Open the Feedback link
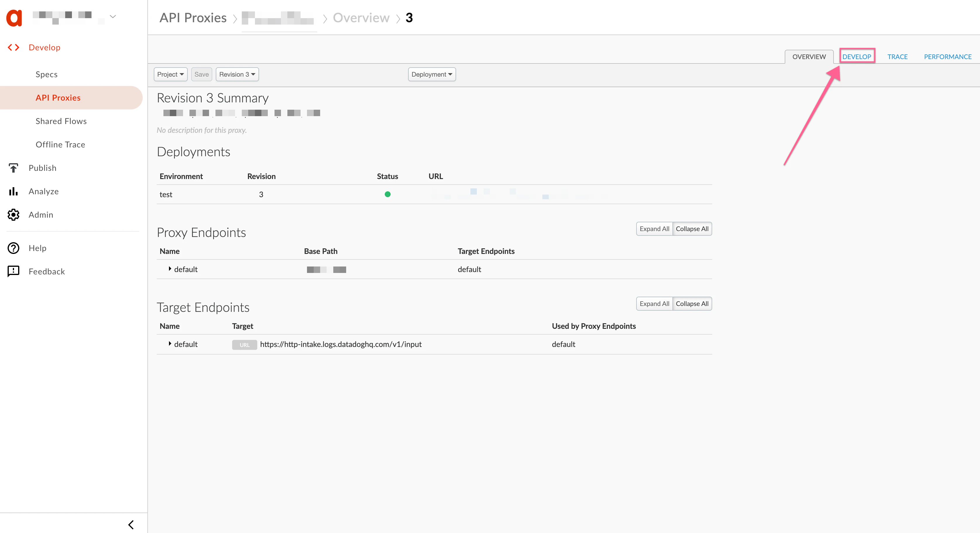Screen dimensions: 980x533 point(47,271)
